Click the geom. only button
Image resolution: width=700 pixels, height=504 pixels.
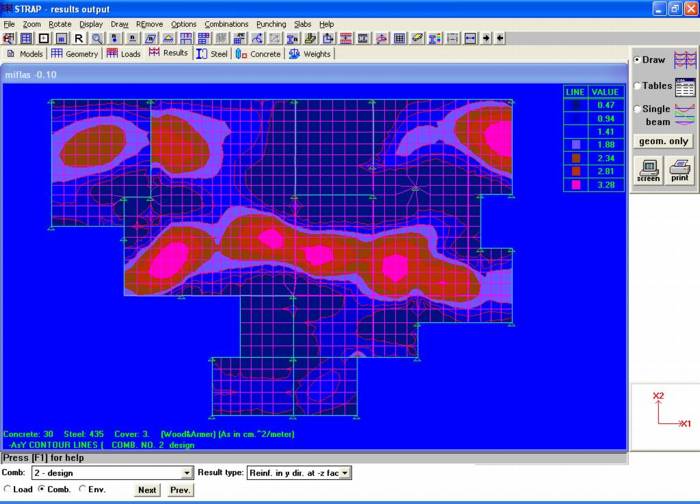663,142
